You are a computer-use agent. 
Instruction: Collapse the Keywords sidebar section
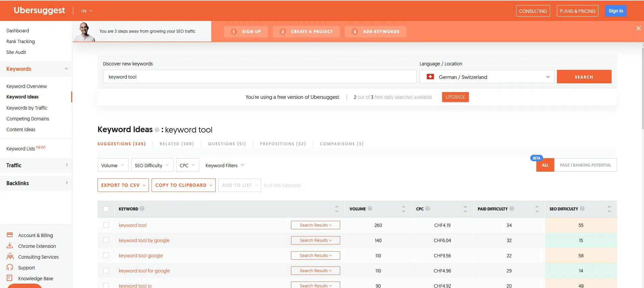click(36, 69)
